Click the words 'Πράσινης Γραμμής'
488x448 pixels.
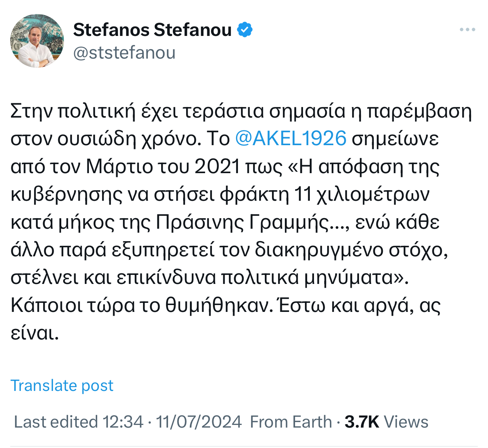(x=242, y=222)
